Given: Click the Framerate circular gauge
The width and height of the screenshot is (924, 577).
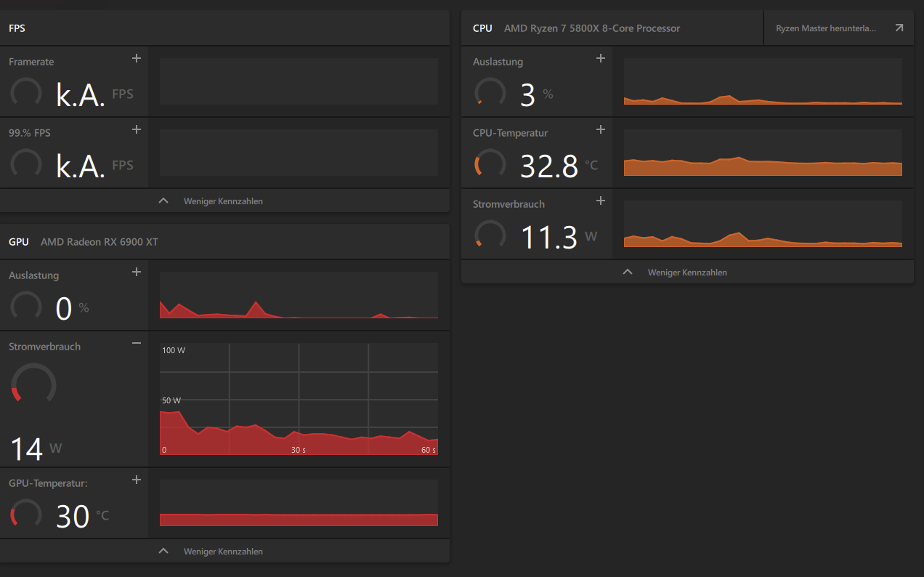Looking at the screenshot, I should click(26, 92).
